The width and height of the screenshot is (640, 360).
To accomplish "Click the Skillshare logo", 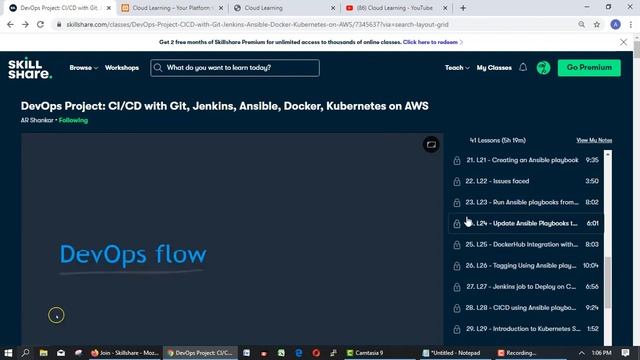I will coord(30,68).
